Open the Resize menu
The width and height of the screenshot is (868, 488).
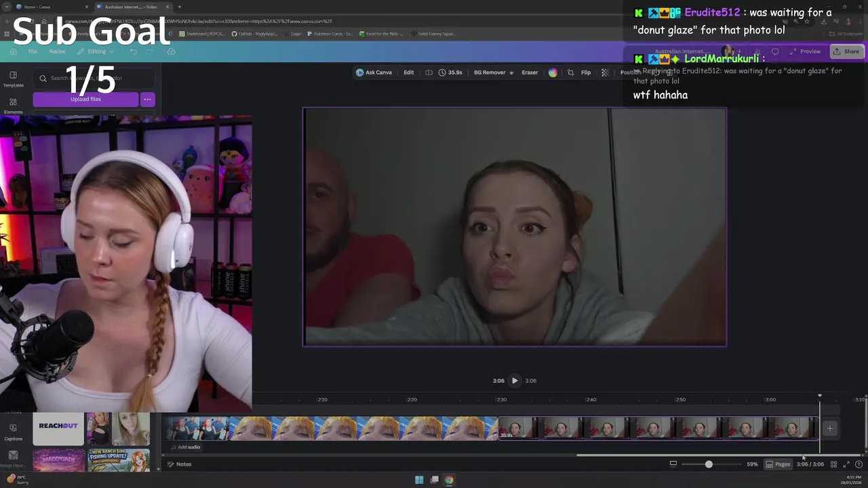pos(57,52)
